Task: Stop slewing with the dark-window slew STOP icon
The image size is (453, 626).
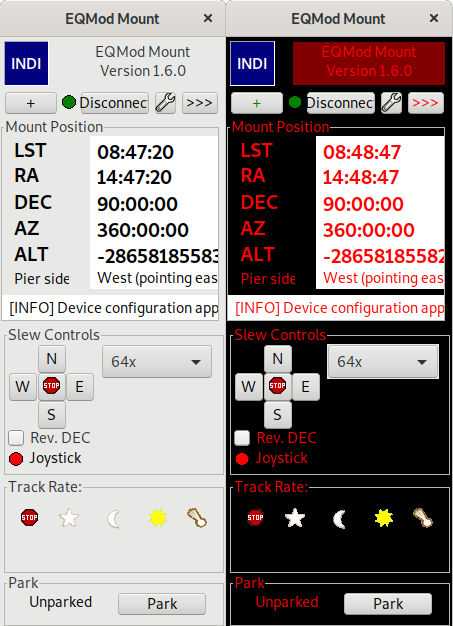Action: pos(277,386)
